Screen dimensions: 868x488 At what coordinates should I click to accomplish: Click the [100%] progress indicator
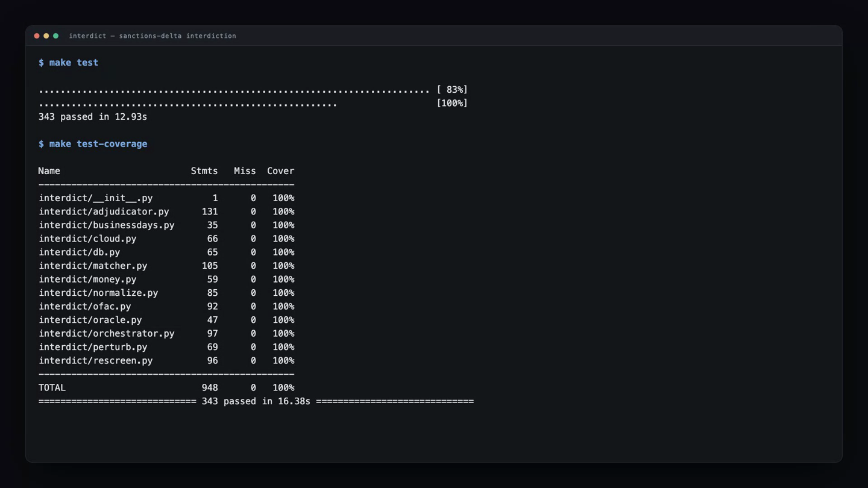coord(452,103)
